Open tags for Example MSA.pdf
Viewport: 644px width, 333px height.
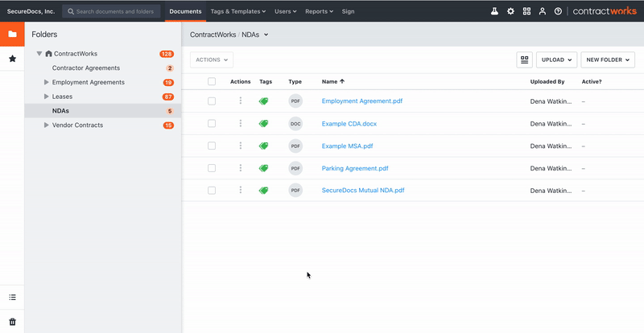264,146
